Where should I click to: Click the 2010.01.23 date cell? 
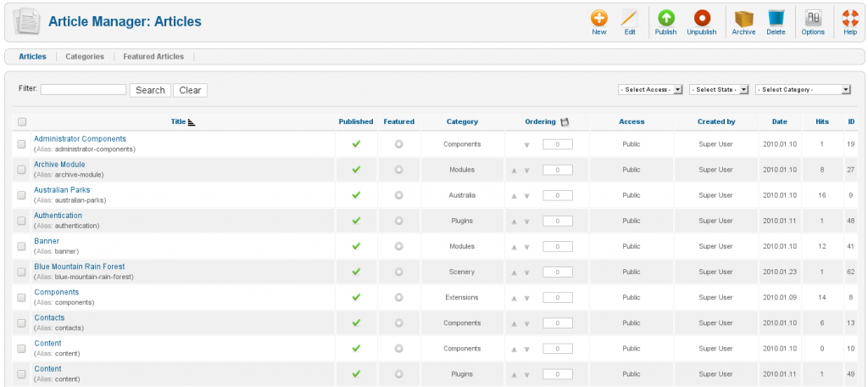click(780, 272)
